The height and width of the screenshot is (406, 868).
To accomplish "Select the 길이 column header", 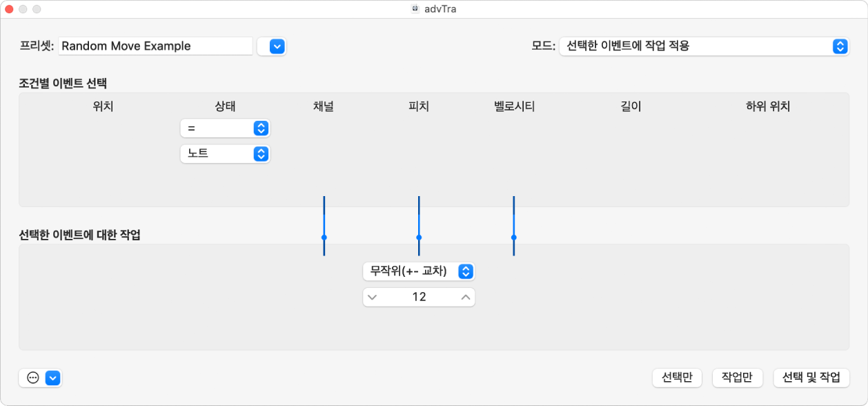I will click(630, 106).
